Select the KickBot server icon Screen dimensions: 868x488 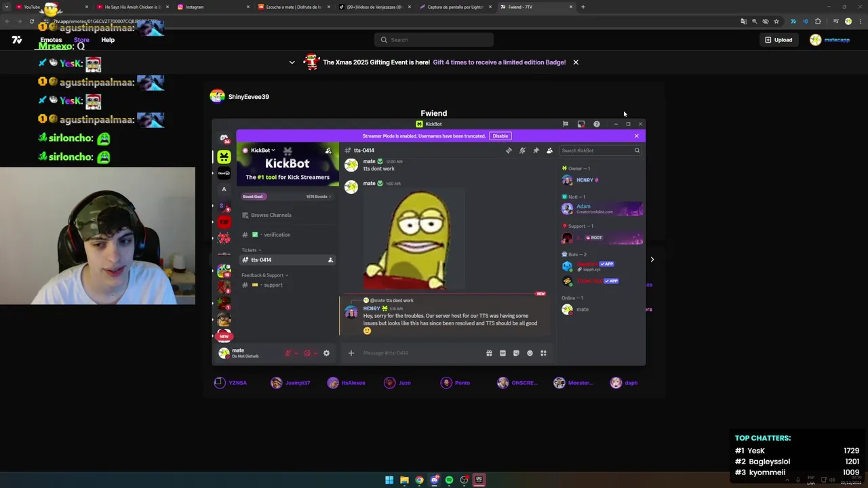(224, 157)
